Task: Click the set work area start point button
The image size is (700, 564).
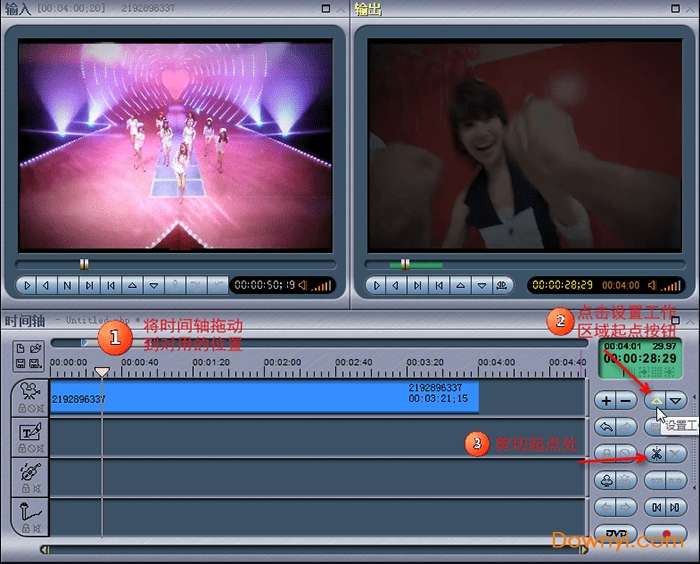Action: [x=655, y=400]
